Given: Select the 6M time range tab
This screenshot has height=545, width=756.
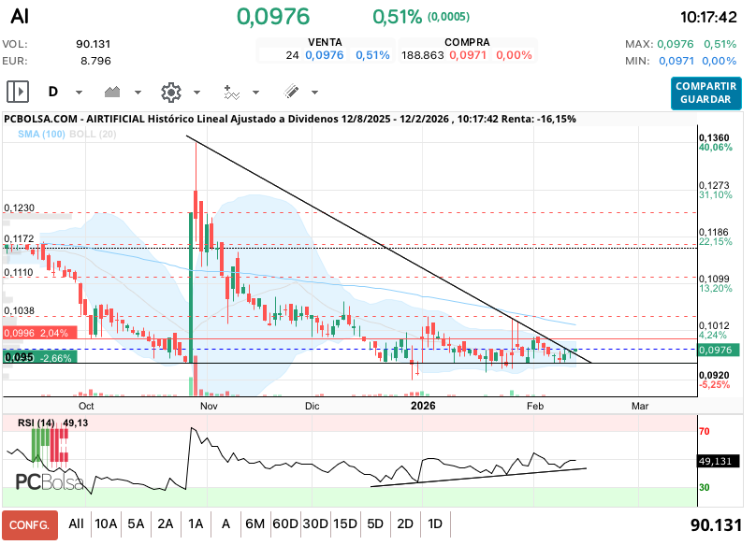Looking at the screenshot, I should click(254, 524).
